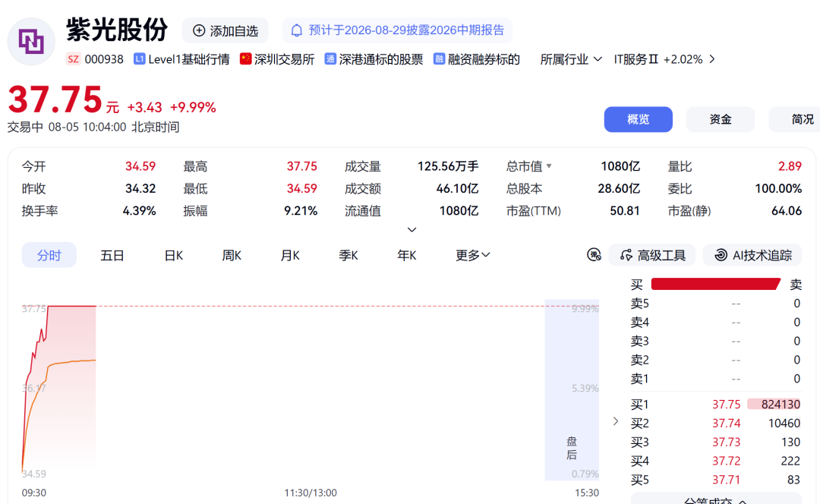Click the 融 融资融券标的 badge icon
The height and width of the screenshot is (504, 820).
[x=439, y=59]
